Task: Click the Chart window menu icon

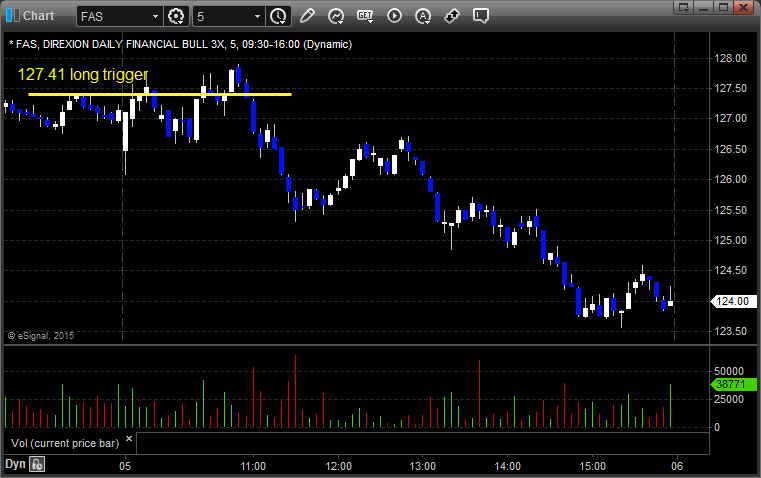Action: [12, 15]
